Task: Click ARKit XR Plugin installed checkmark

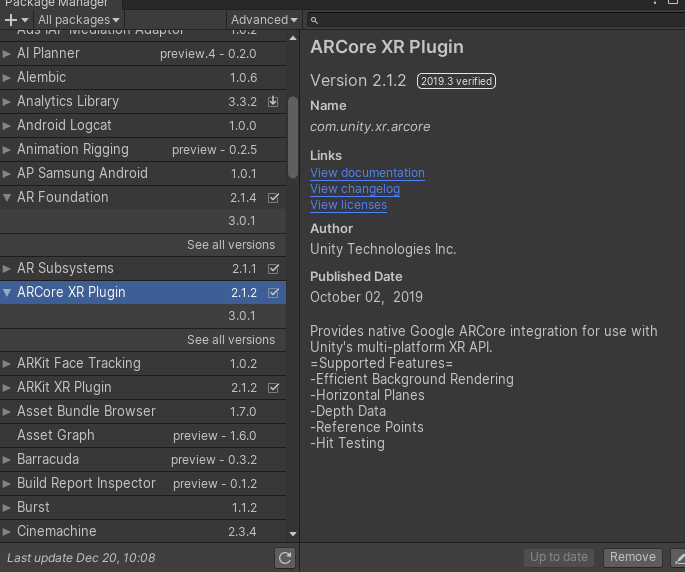Action: coord(273,388)
